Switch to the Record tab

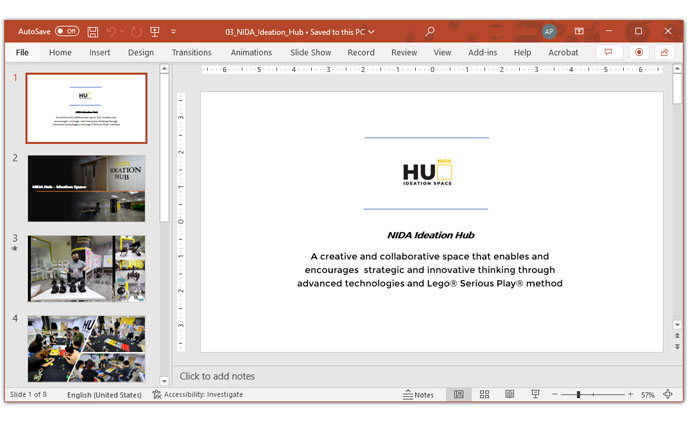click(361, 53)
